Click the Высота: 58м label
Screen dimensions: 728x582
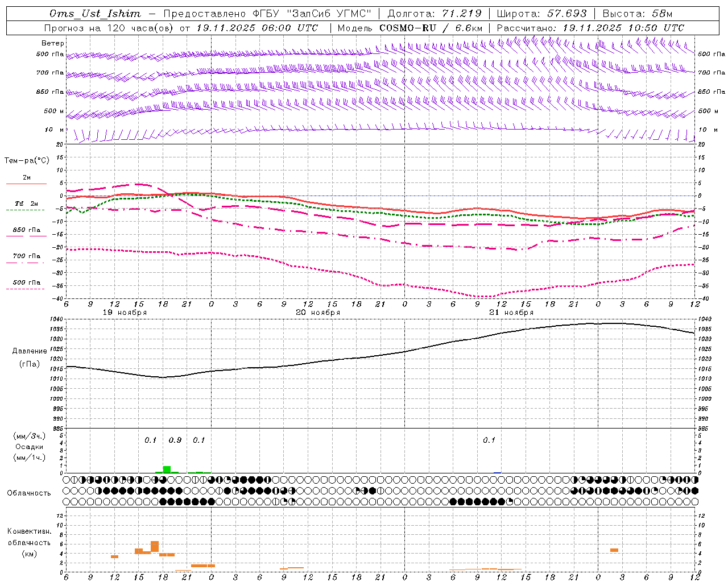point(638,14)
